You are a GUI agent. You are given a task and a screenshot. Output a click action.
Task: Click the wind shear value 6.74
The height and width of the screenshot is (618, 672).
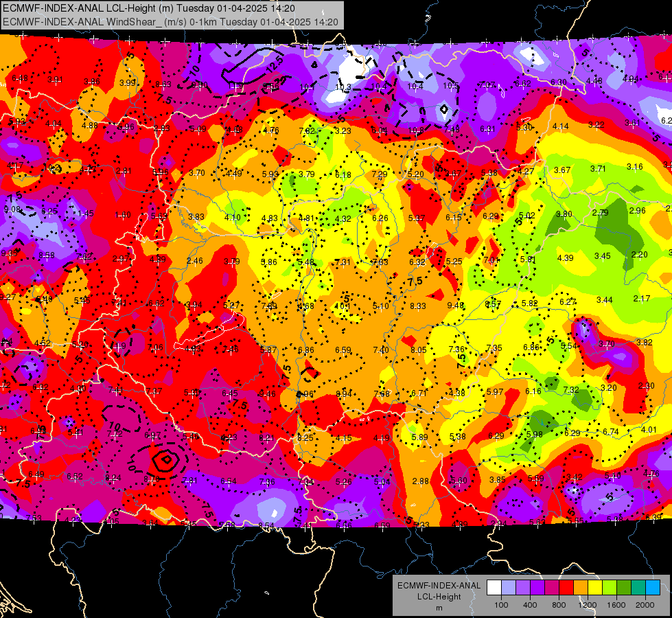611,431
